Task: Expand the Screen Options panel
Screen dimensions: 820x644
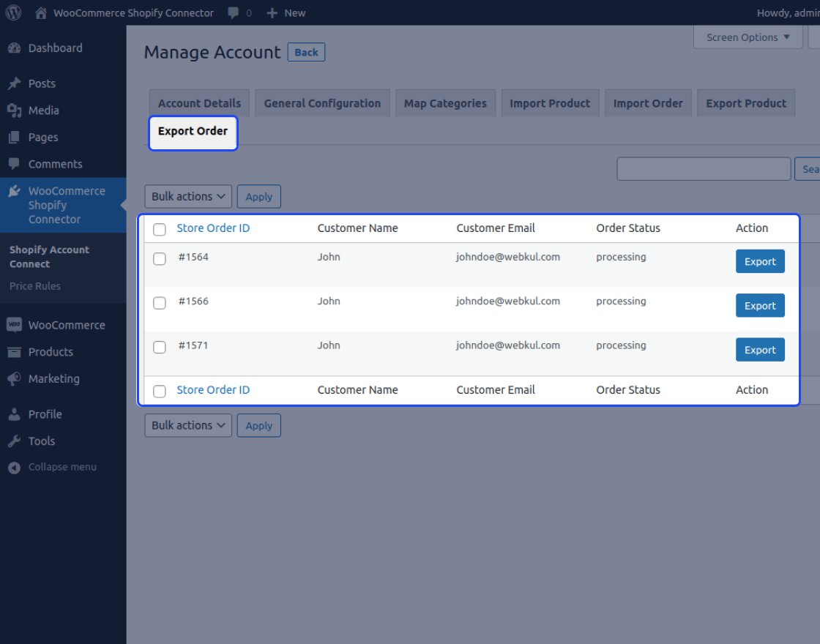Action: coord(748,37)
